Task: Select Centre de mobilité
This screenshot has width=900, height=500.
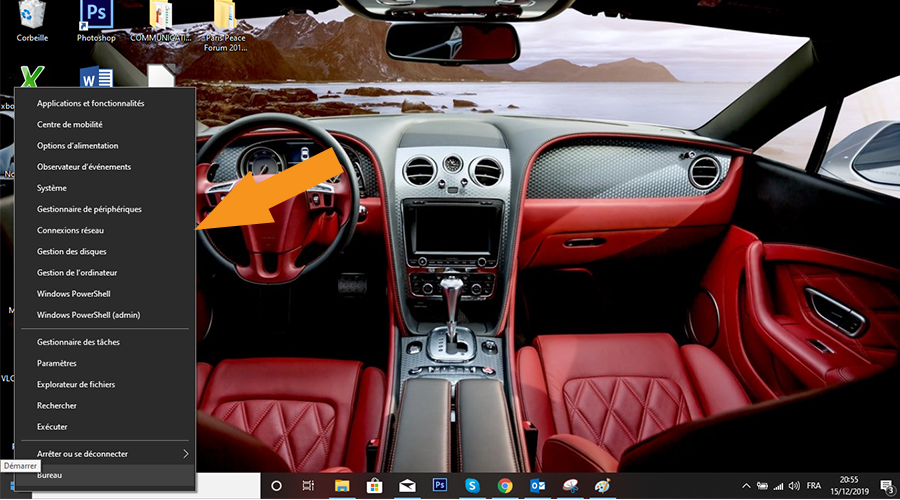Action: pyautogui.click(x=105, y=125)
